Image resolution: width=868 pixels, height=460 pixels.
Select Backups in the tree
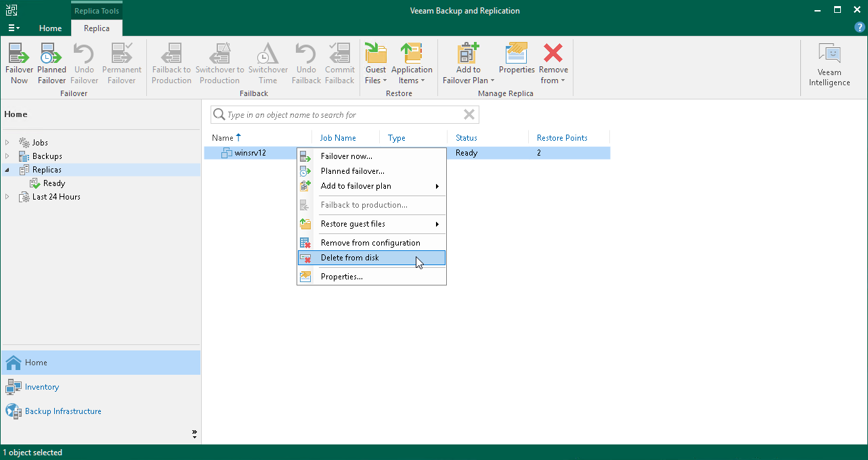(47, 156)
